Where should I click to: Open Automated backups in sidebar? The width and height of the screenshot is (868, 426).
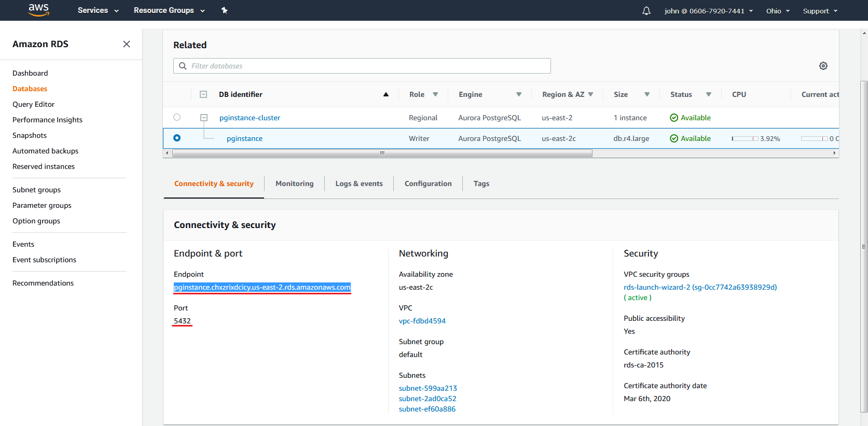click(45, 151)
